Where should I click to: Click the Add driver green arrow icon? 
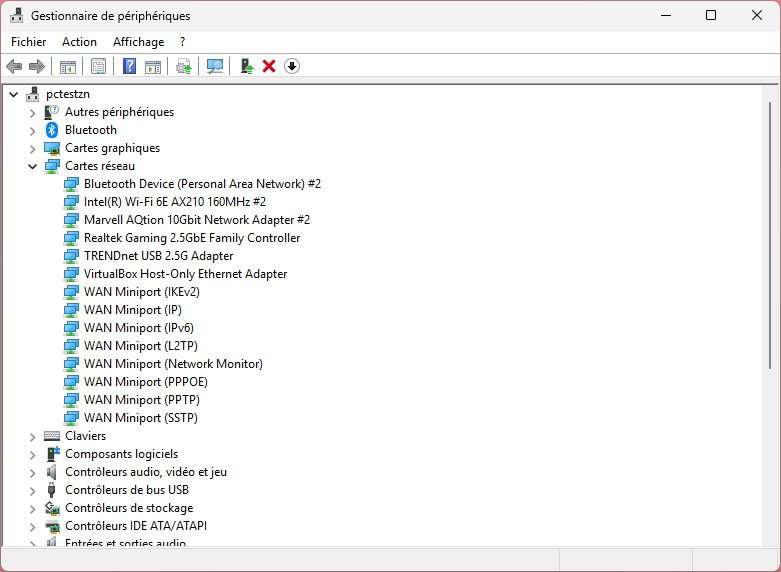[x=247, y=66]
